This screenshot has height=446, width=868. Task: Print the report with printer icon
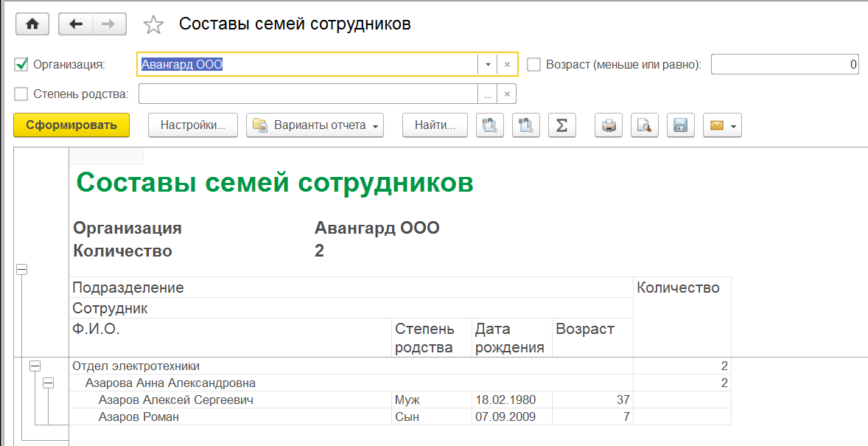pos(609,125)
